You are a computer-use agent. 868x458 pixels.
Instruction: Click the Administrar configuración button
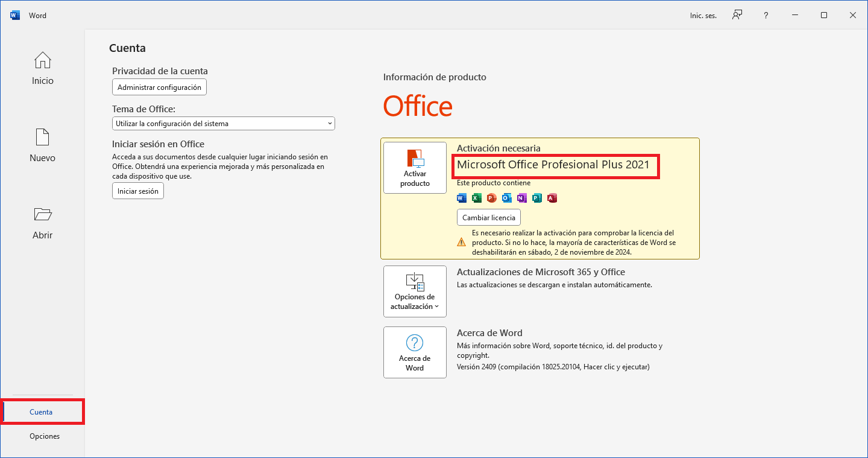(159, 87)
